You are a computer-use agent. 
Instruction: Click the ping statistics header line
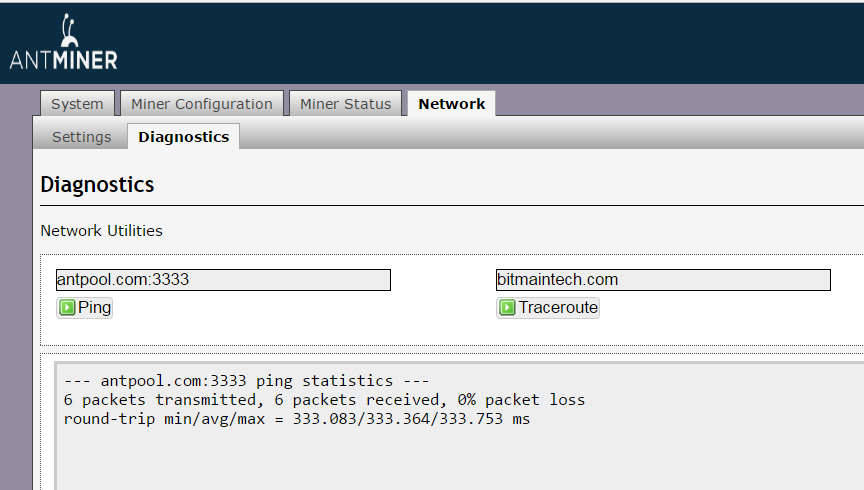click(x=246, y=381)
